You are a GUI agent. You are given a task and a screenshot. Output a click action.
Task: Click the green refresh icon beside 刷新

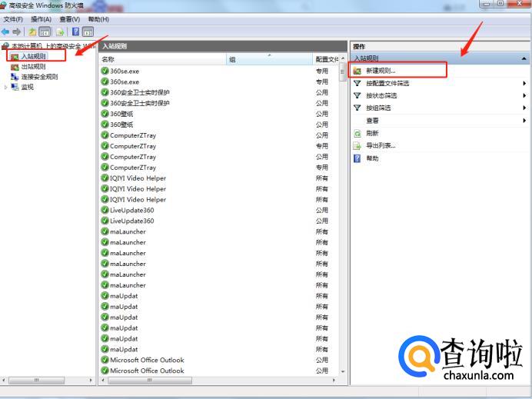[357, 133]
